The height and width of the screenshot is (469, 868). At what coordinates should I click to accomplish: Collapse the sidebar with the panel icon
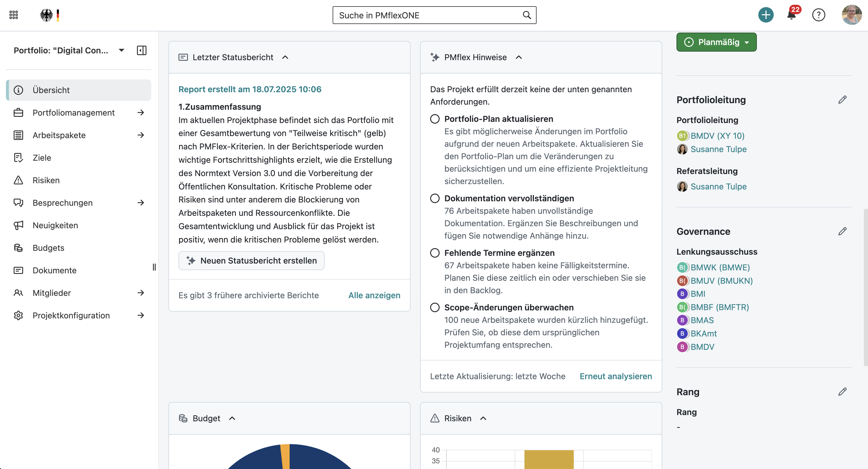click(141, 50)
